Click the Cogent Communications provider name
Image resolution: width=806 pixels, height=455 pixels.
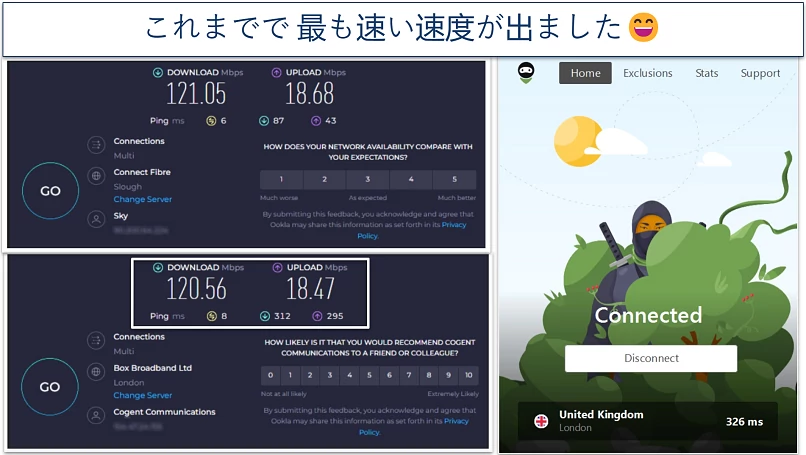click(164, 412)
